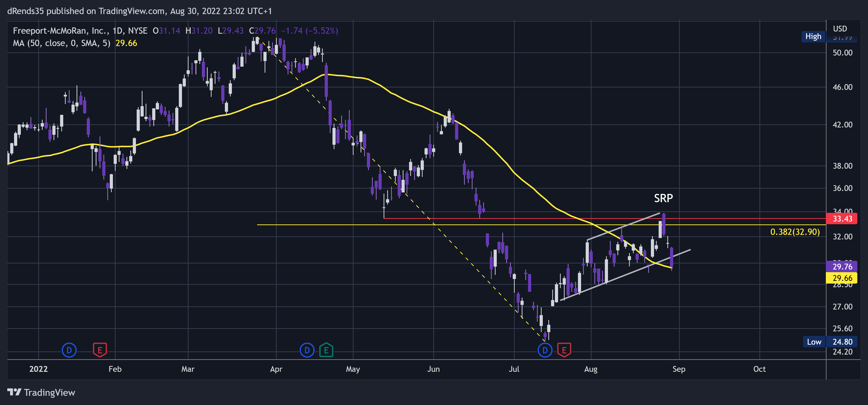868x405 pixels.
Task: Click the 36.00 price axis label
Action: (x=842, y=188)
